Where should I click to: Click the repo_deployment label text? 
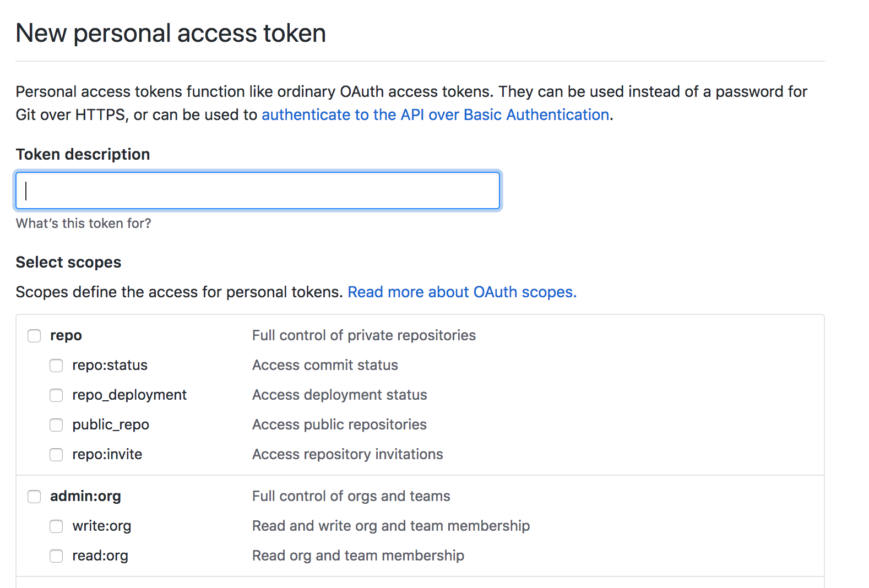click(129, 395)
